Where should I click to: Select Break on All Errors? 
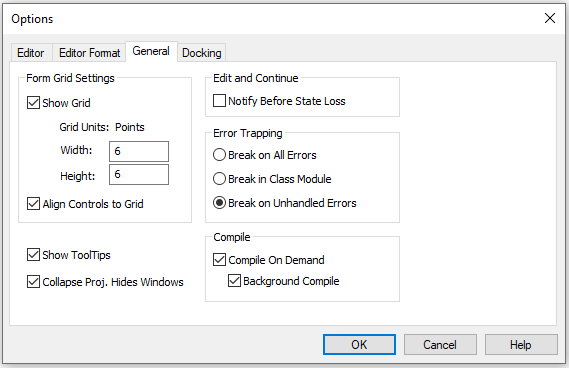219,155
